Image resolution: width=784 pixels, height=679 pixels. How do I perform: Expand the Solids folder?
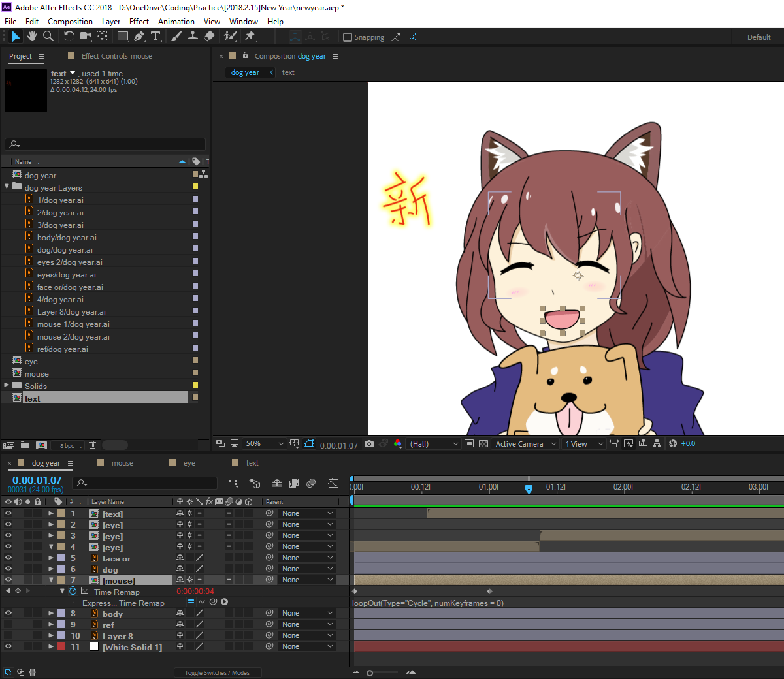(7, 385)
